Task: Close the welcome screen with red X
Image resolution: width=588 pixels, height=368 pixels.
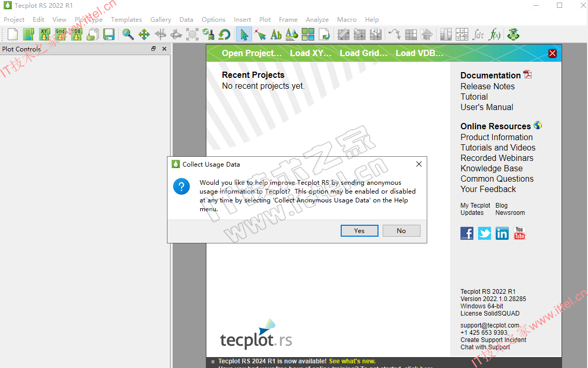Action: click(x=552, y=53)
